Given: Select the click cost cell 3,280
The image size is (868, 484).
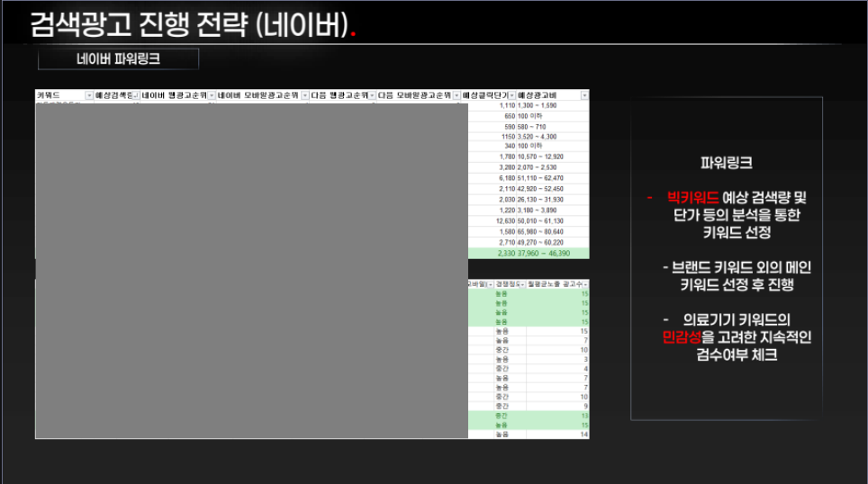Looking at the screenshot, I should point(507,167).
